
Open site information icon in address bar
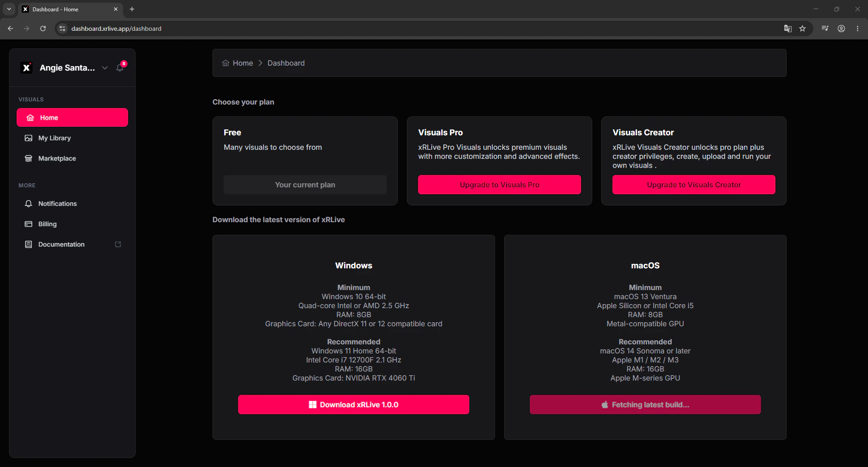62,29
